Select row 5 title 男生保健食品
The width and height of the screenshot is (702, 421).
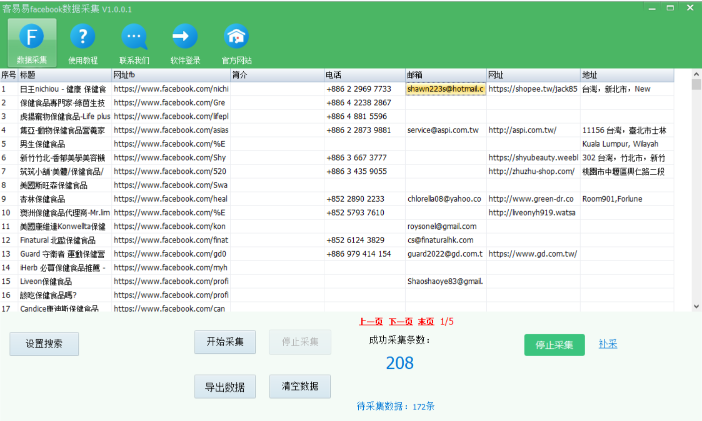click(64, 144)
